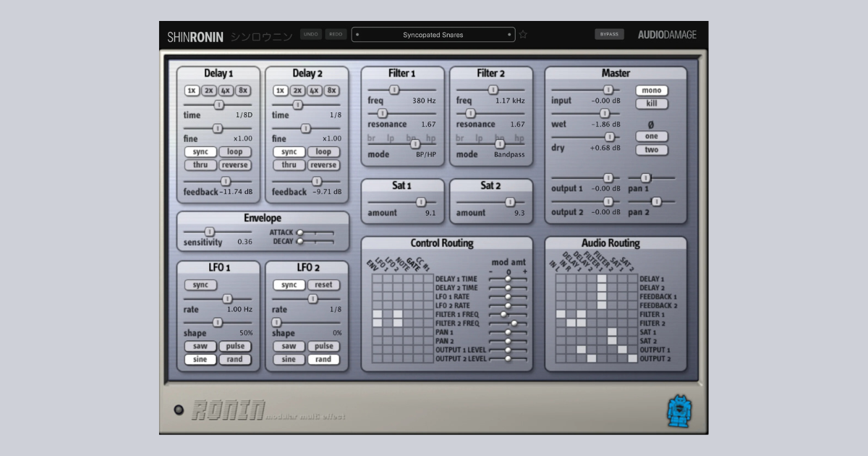The height and width of the screenshot is (456, 868).
Task: Click the Filter 2 resonance slider
Action: tap(490, 114)
